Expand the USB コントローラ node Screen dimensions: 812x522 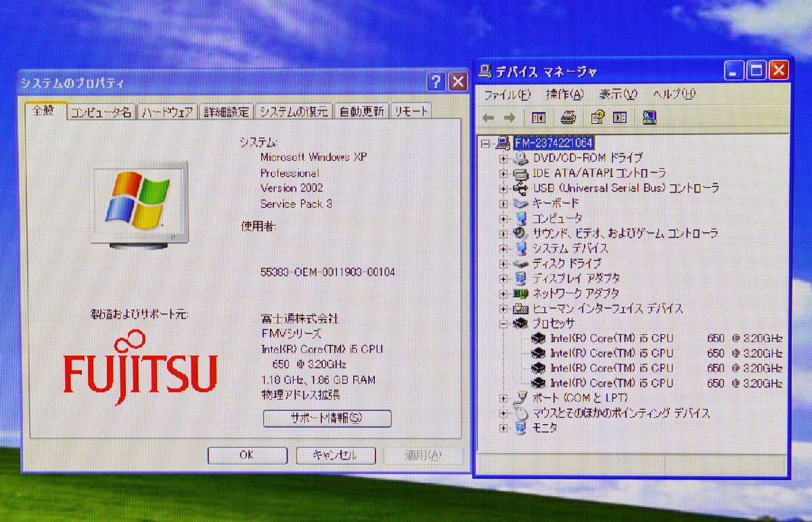503,188
